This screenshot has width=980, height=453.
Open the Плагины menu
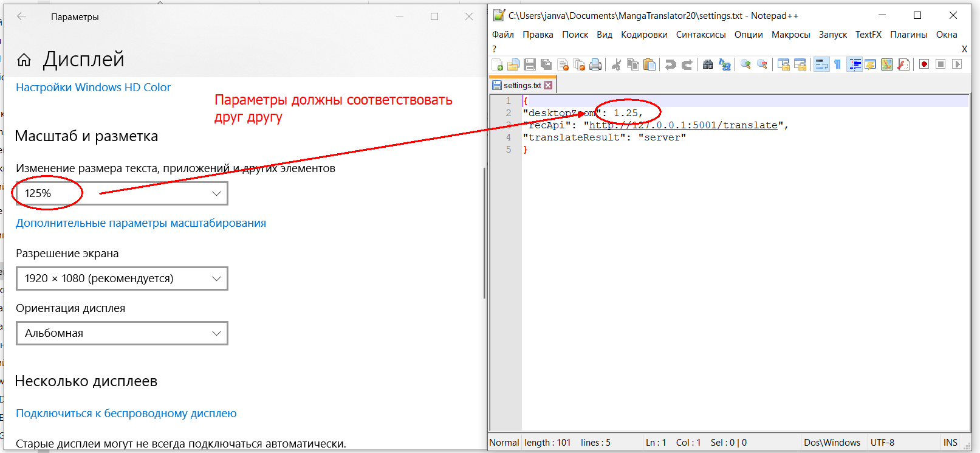(908, 35)
